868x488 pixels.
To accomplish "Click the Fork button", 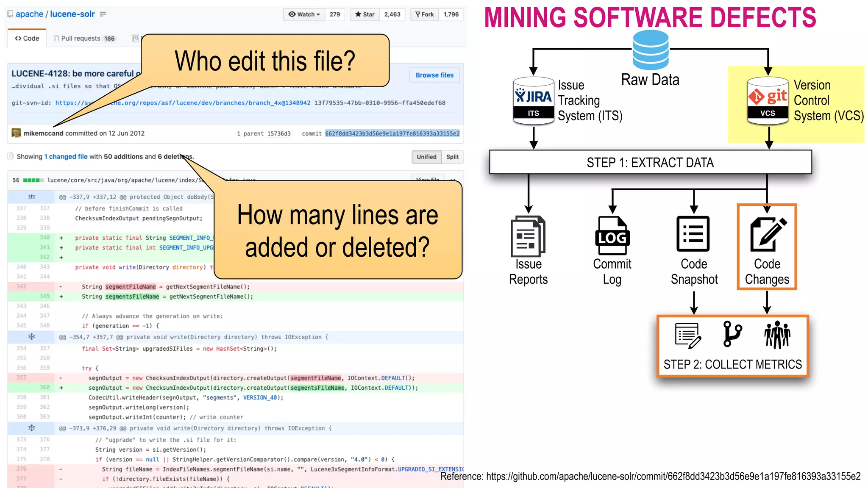I will click(425, 14).
